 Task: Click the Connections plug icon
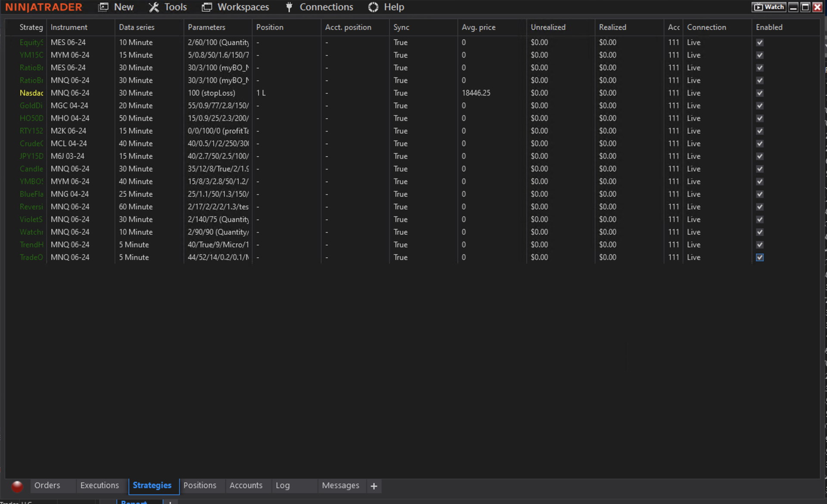click(x=289, y=7)
